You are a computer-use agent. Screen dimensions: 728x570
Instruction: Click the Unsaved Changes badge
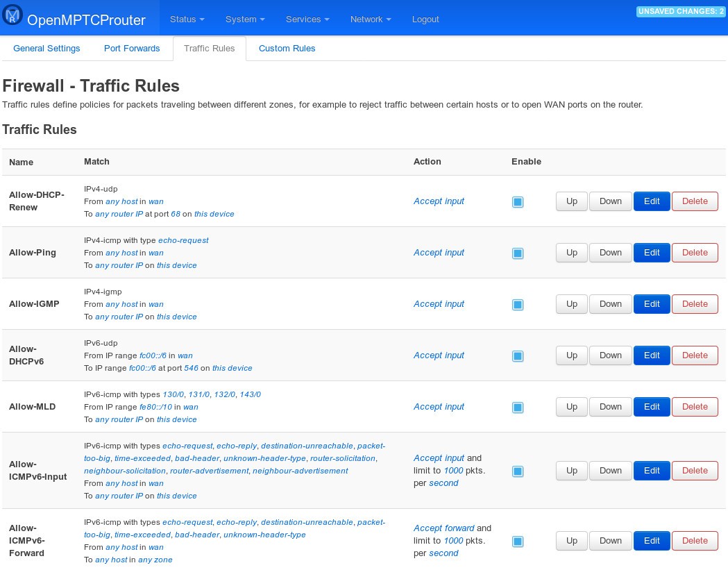tap(679, 12)
